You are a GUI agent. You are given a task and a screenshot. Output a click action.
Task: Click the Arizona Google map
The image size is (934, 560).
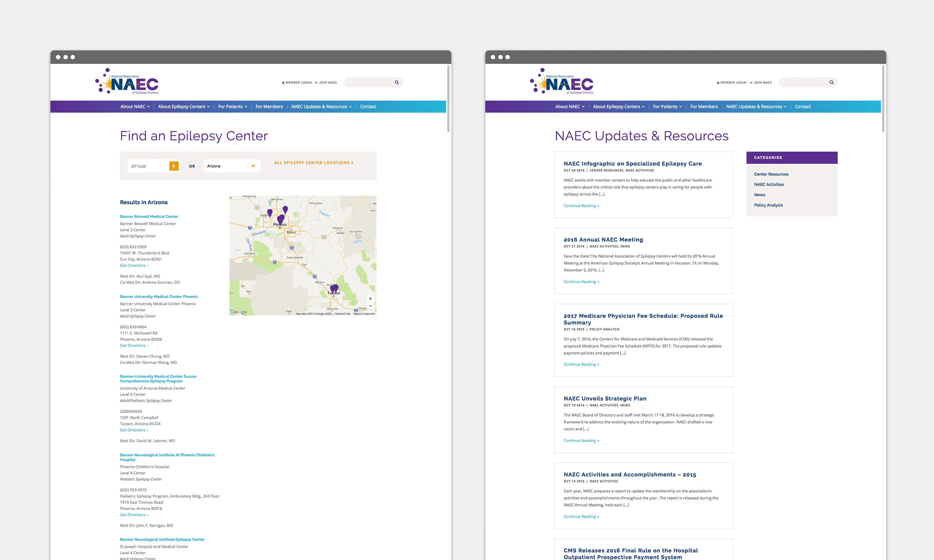tap(303, 255)
